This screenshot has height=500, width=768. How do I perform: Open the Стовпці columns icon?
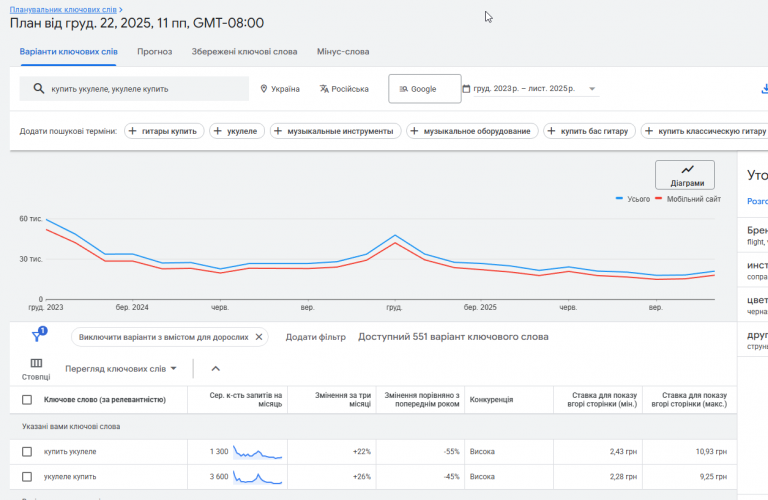36,368
